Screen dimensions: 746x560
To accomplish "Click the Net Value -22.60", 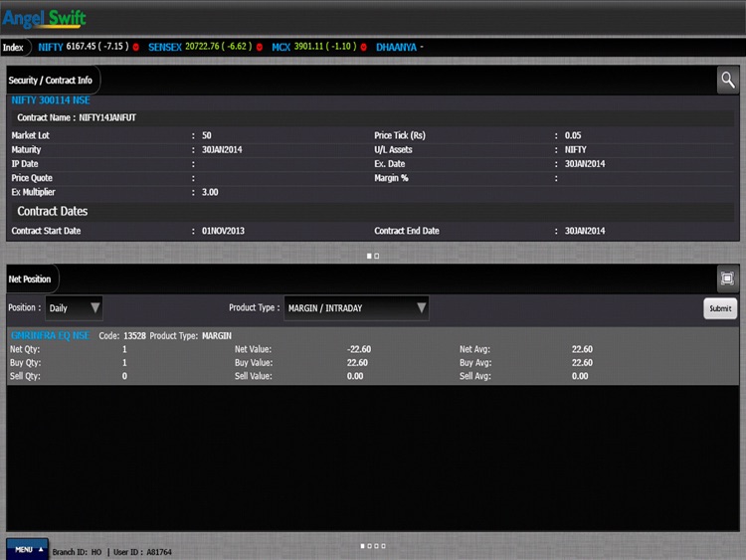I will [x=359, y=349].
